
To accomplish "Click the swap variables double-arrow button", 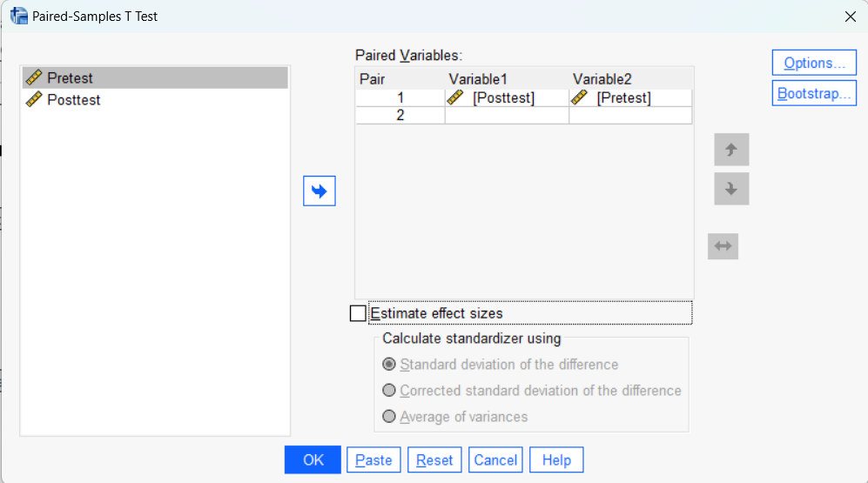I will (x=723, y=246).
